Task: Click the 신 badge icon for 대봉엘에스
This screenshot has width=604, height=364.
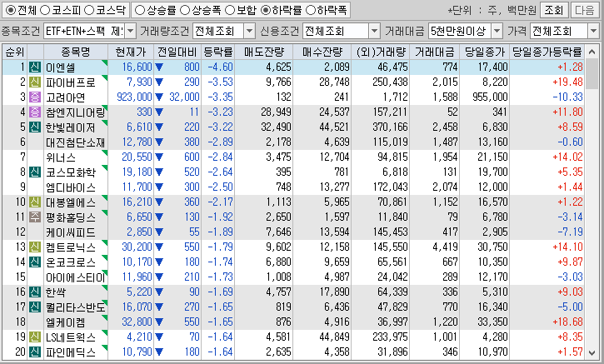Action: click(35, 202)
